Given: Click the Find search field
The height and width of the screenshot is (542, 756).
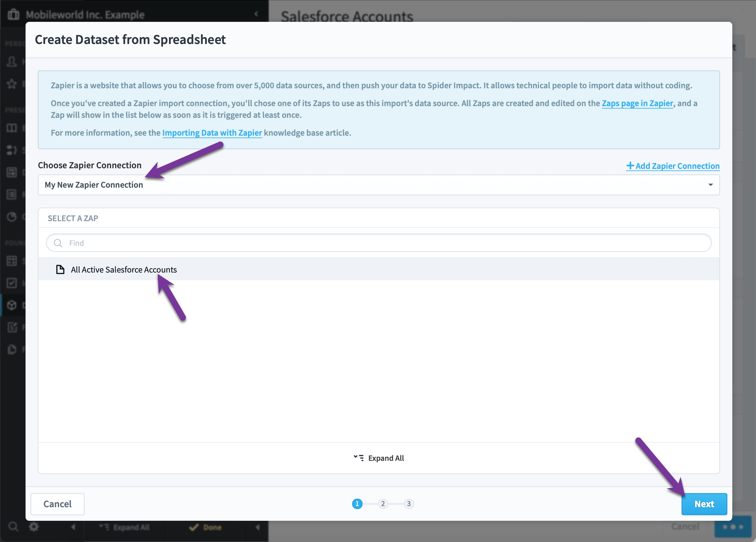Looking at the screenshot, I should (379, 243).
